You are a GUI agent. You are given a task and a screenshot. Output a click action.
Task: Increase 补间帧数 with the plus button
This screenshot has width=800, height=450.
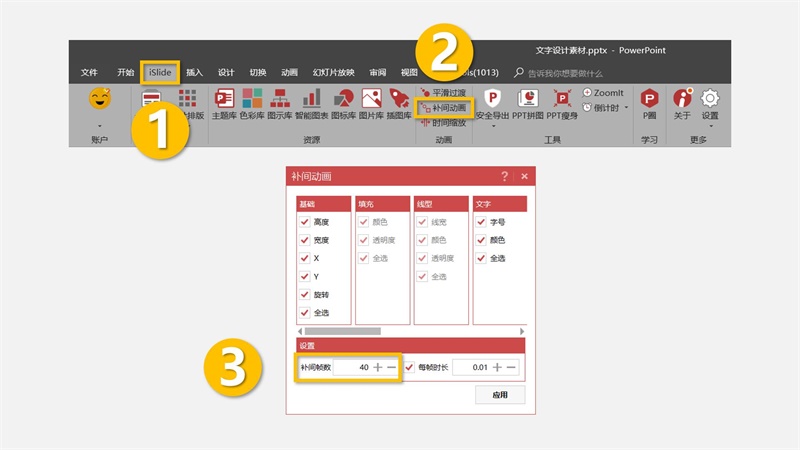click(378, 367)
